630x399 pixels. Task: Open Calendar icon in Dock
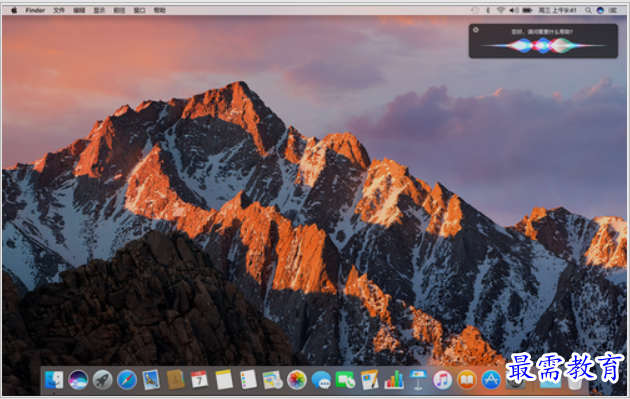pos(199,380)
